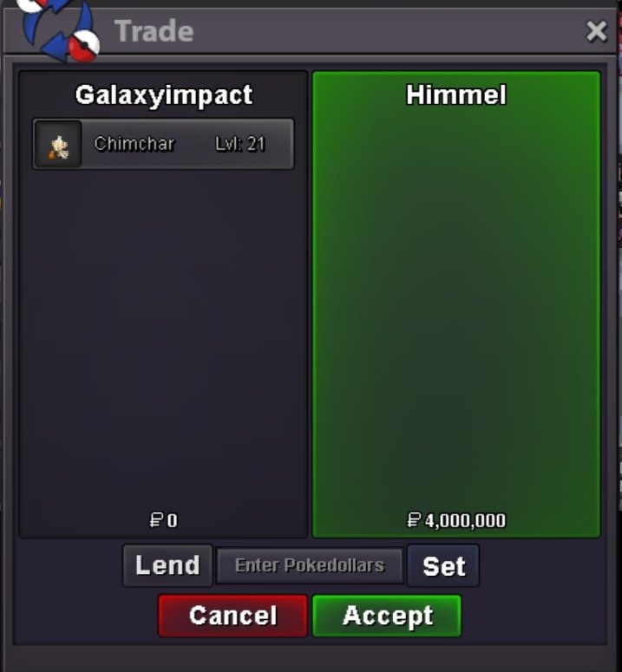Click the Pokedollar symbol beside 4,000,000

tap(414, 520)
